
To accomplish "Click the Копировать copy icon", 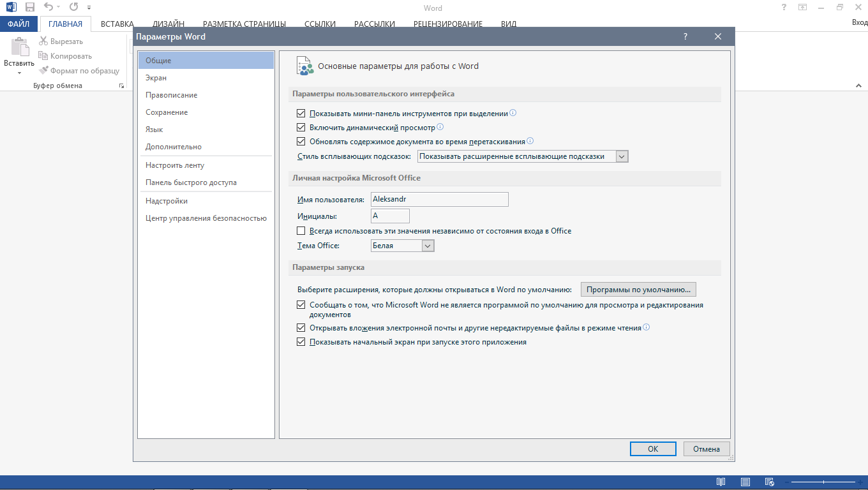I will tap(43, 56).
